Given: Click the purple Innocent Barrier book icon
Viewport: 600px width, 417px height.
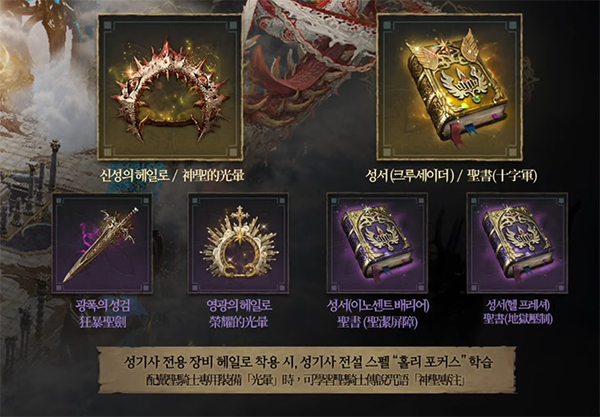Looking at the screenshot, I should [x=377, y=243].
